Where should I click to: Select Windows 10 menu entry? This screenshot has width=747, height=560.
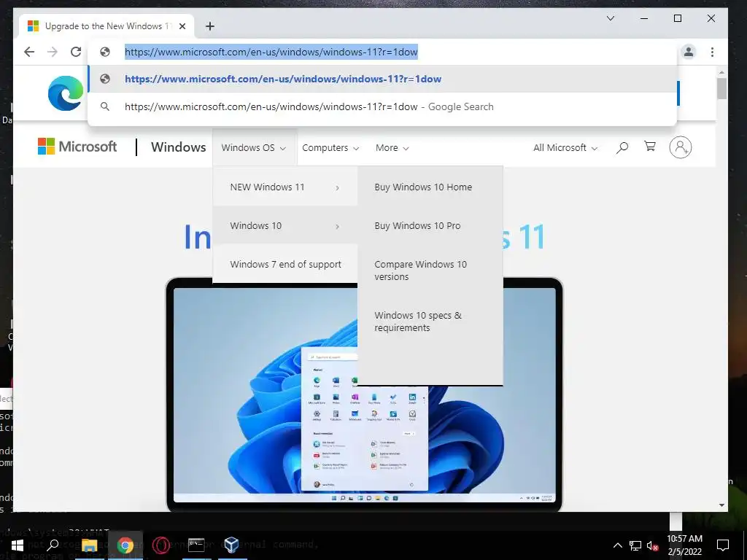click(x=285, y=226)
